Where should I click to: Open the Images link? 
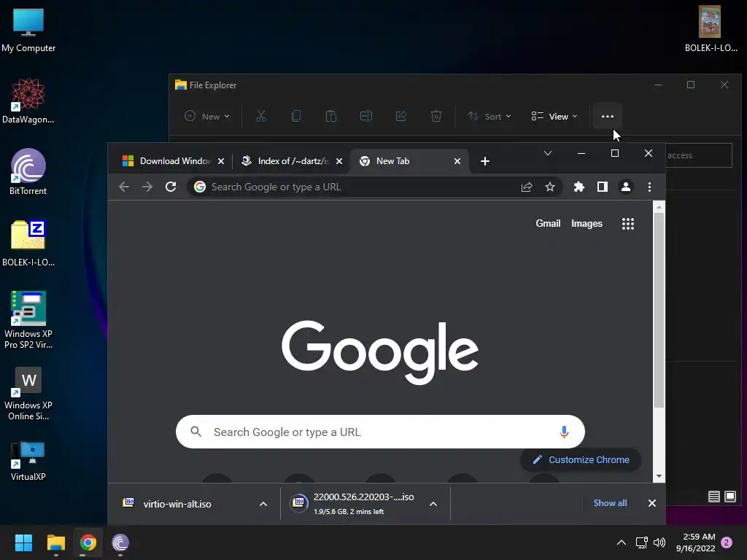[587, 223]
